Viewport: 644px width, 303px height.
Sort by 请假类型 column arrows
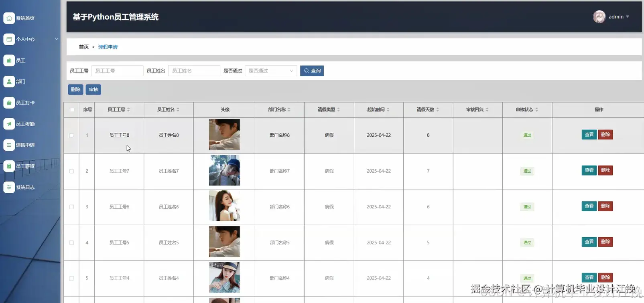click(x=338, y=109)
